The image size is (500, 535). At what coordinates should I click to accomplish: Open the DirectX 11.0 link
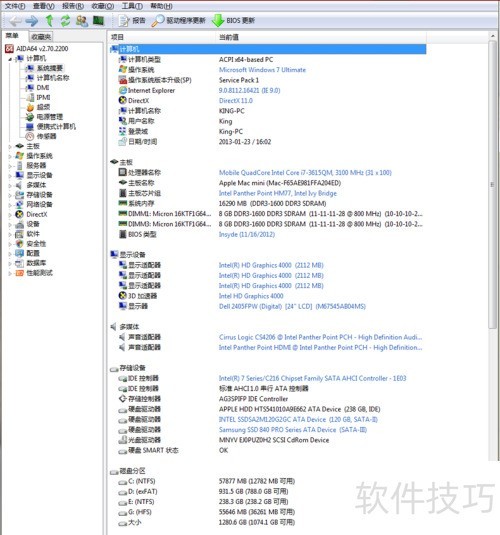(235, 101)
